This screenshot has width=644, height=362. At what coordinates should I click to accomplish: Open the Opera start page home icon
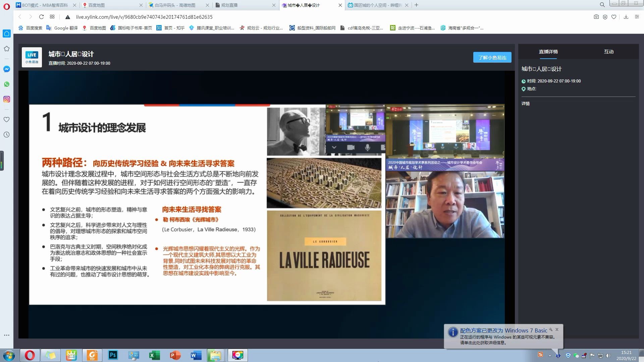(x=7, y=34)
